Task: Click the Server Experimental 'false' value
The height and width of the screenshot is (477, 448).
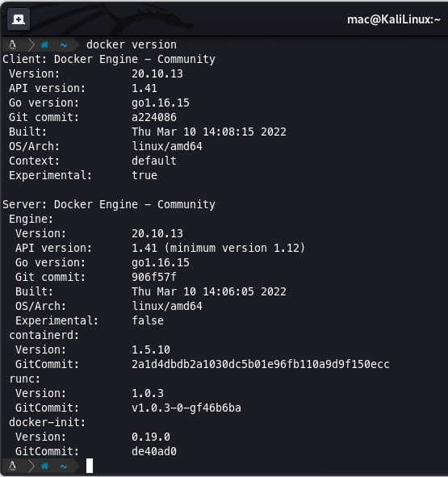Action: [148, 320]
